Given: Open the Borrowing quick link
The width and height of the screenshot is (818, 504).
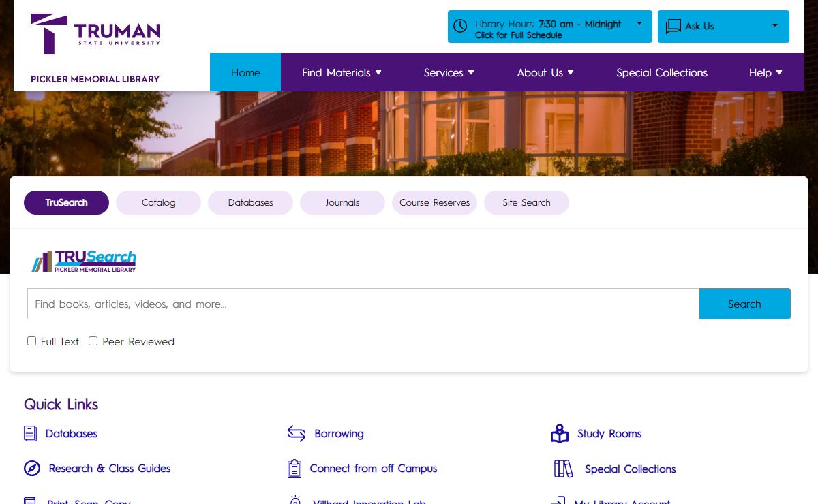Looking at the screenshot, I should 339,433.
